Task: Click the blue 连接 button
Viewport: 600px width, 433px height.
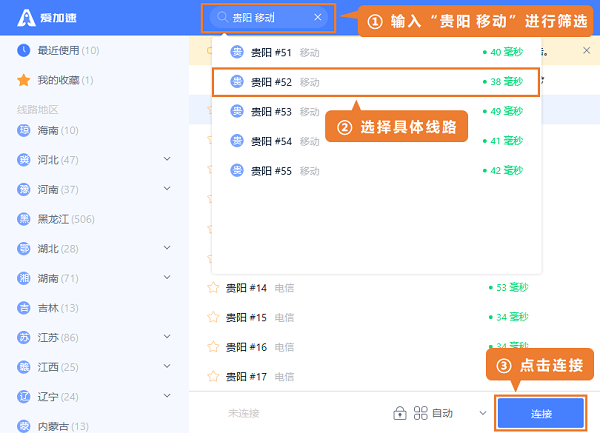Action: pos(541,413)
